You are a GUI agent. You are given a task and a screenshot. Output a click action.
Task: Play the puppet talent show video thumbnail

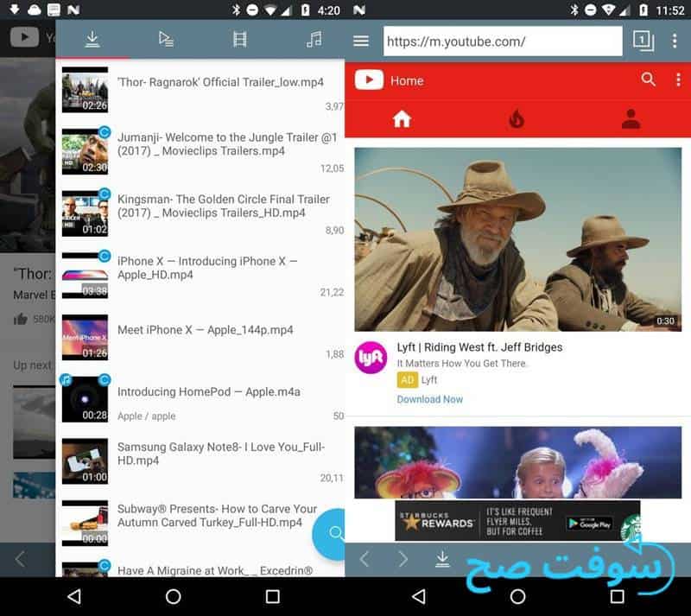[x=517, y=462]
